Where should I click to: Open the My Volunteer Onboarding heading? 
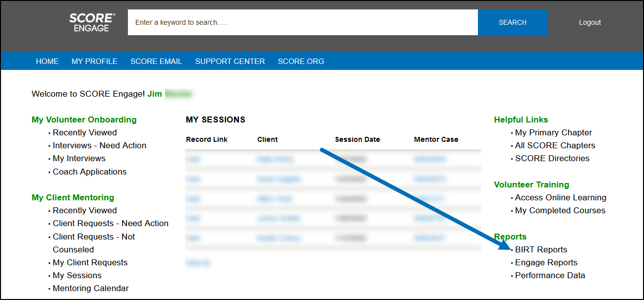84,120
